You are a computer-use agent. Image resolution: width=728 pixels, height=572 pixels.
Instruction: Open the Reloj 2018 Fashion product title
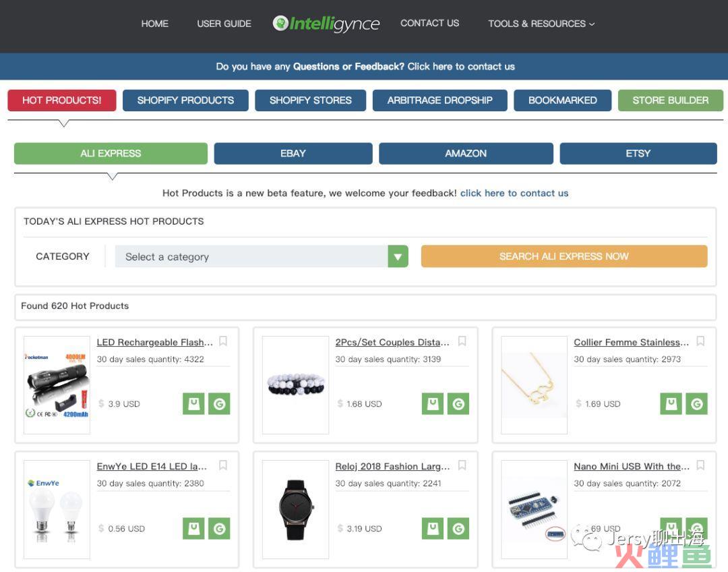click(x=393, y=467)
